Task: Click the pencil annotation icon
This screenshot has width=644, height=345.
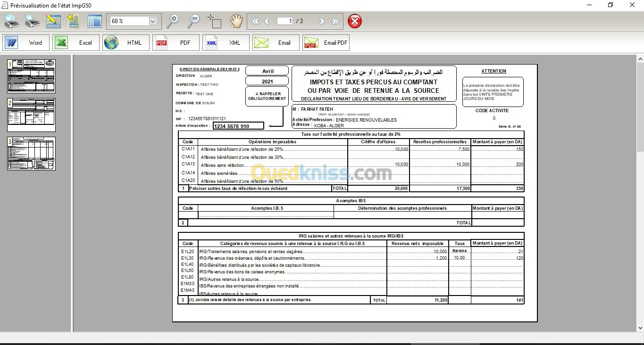Action: click(53, 21)
